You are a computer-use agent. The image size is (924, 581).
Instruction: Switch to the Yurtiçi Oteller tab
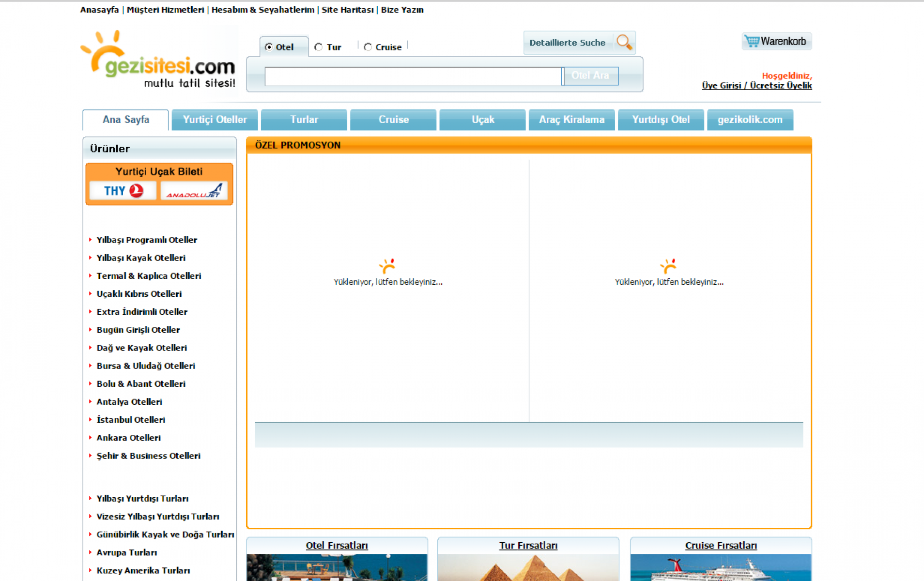click(215, 120)
